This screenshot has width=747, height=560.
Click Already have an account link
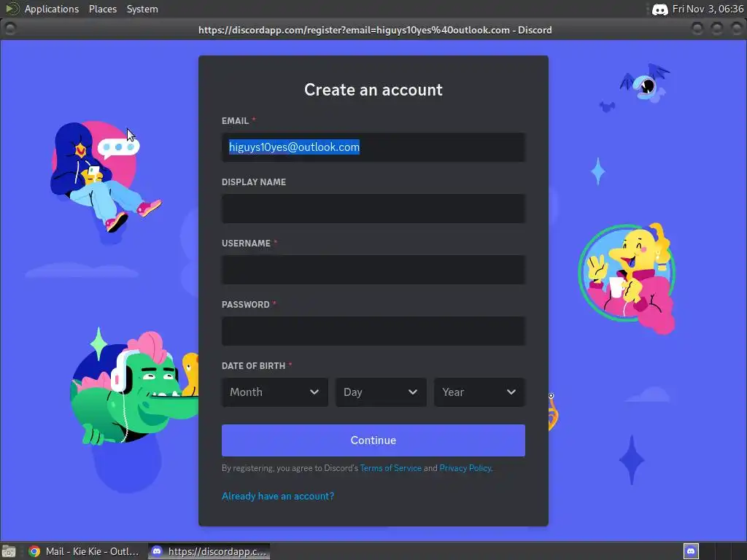[278, 496]
